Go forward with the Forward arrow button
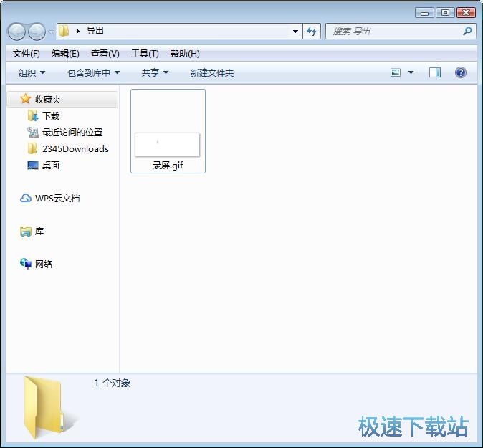This screenshot has height=448, width=483. point(37,32)
